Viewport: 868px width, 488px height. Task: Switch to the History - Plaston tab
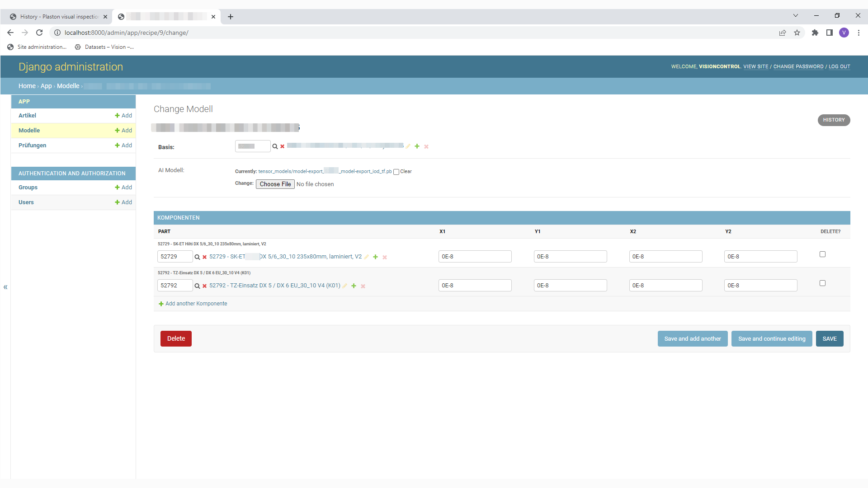[x=59, y=17]
